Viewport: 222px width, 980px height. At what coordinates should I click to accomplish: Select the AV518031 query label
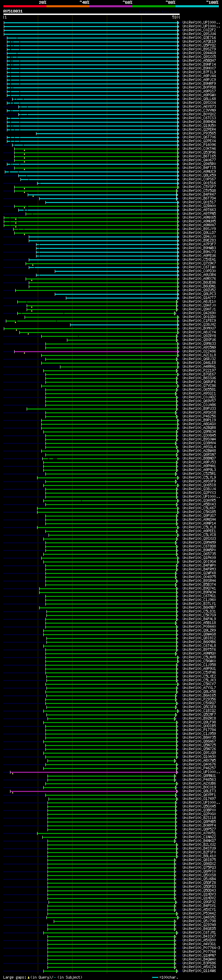point(13,11)
